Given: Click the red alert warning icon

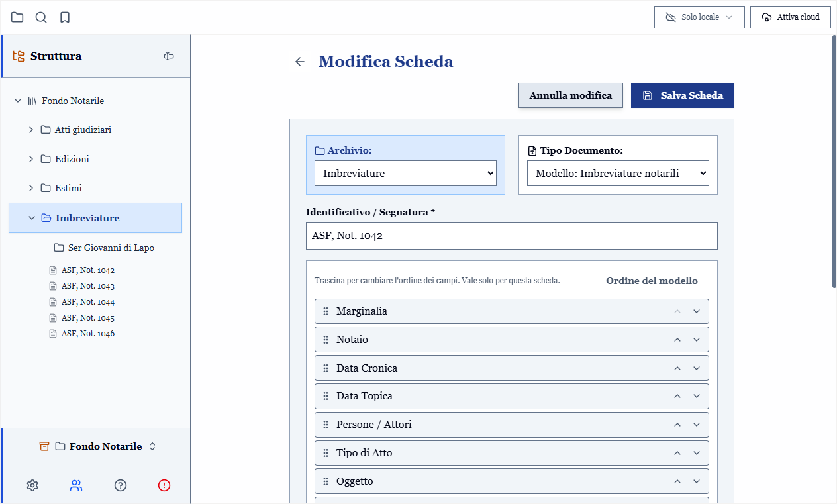Looking at the screenshot, I should click(x=164, y=485).
